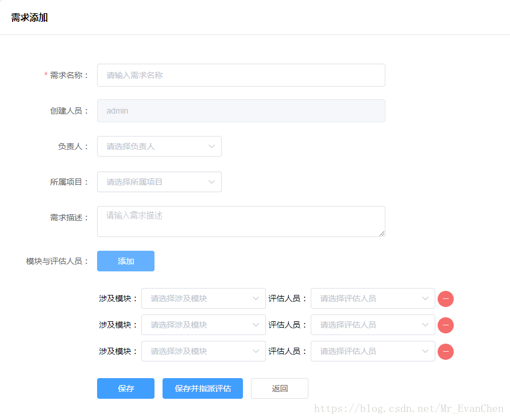Viewport: 510px width, 420px height.
Task: Click the 创建人员 label
Action: click(69, 111)
